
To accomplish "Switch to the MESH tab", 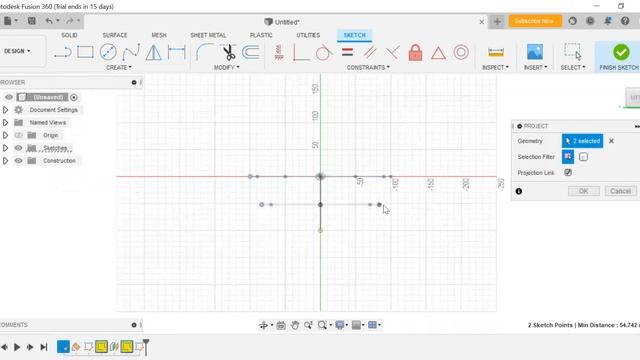I will [159, 35].
